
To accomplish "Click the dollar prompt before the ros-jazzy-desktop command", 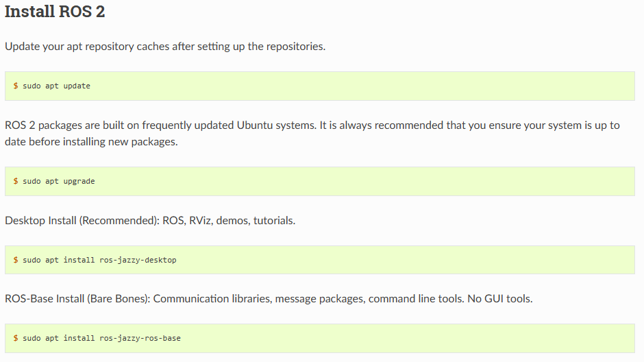I will [x=16, y=260].
